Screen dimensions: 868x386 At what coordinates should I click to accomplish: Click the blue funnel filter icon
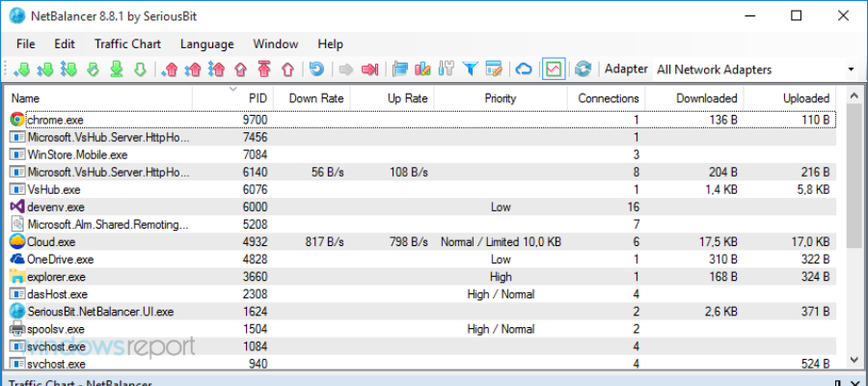point(470,69)
